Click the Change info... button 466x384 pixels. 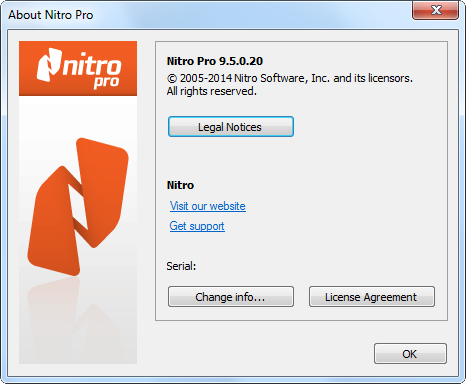coord(231,296)
